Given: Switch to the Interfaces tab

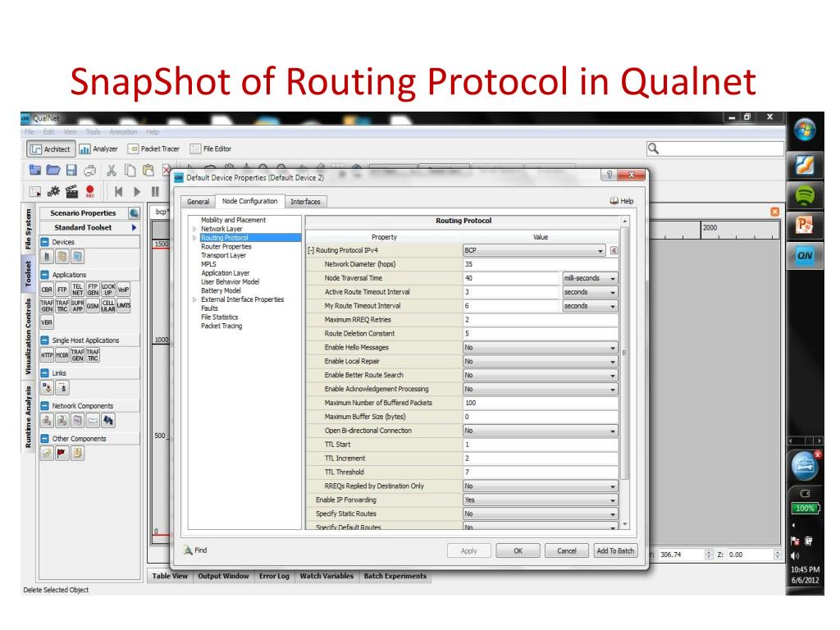Looking at the screenshot, I should click(x=305, y=202).
